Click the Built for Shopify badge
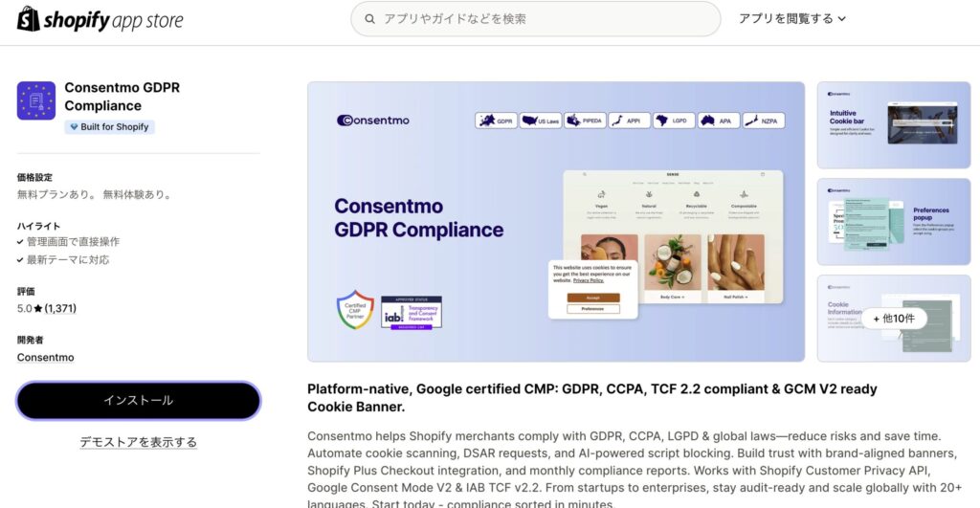980x508 pixels. [x=109, y=127]
